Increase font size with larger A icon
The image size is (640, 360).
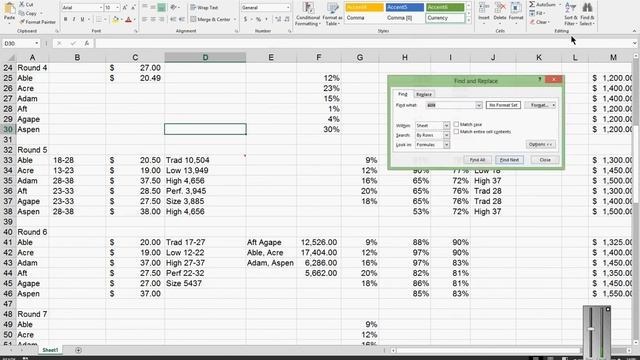(125, 7)
